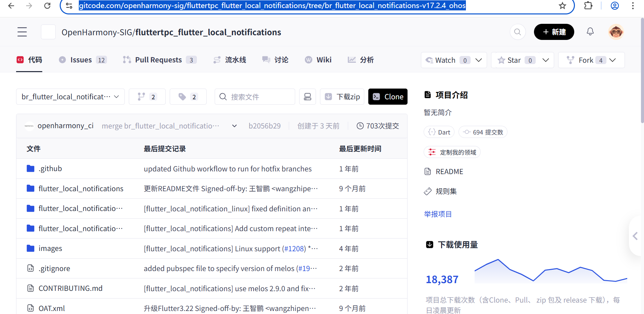View the 2 branches
Image resolution: width=644 pixels, height=314 pixels.
(x=147, y=97)
